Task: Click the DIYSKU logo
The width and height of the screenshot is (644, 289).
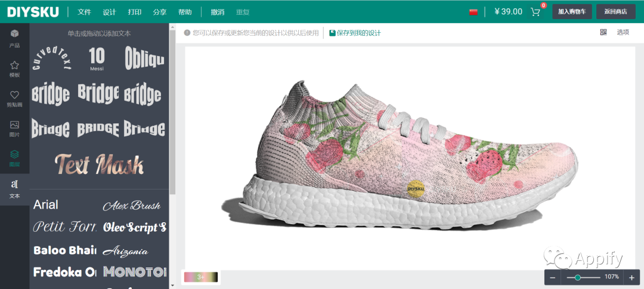Action: tap(33, 11)
